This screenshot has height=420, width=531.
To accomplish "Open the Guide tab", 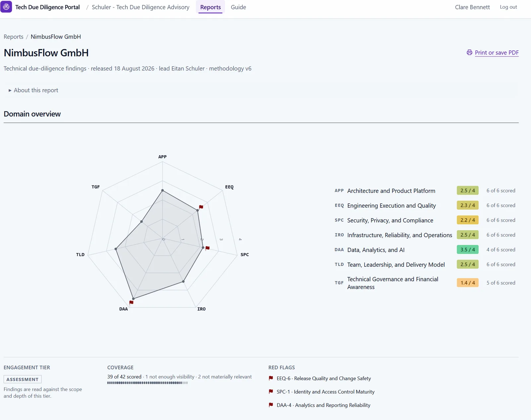I will (x=238, y=7).
